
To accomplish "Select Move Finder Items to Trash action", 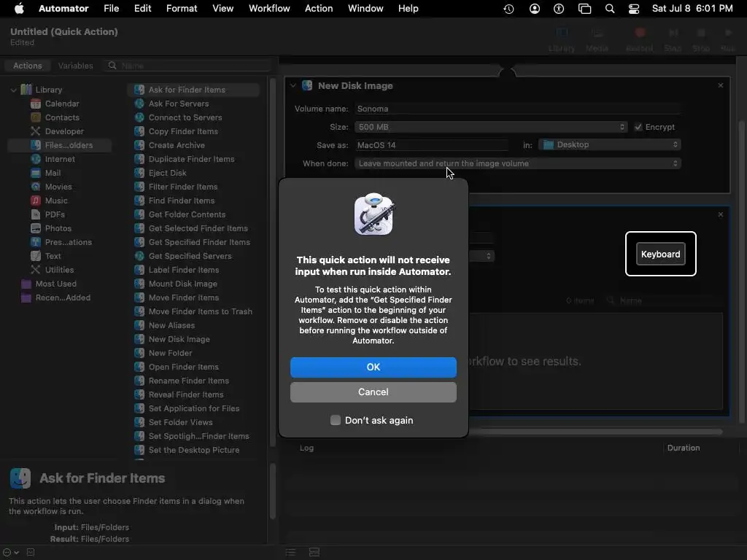I will click(x=200, y=311).
